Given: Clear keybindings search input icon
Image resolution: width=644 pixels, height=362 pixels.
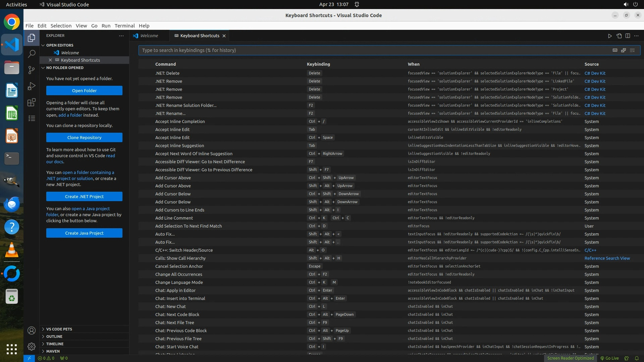Looking at the screenshot, I should point(632,50).
